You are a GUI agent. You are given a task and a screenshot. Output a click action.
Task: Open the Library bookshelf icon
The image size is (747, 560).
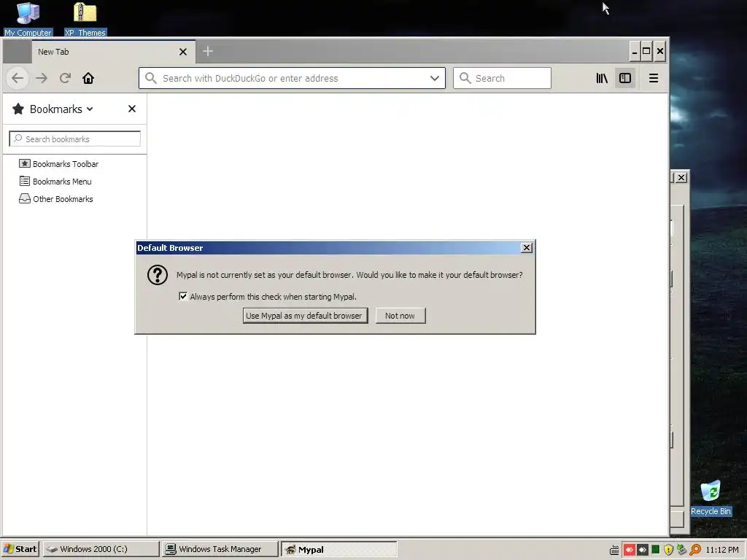(x=602, y=78)
